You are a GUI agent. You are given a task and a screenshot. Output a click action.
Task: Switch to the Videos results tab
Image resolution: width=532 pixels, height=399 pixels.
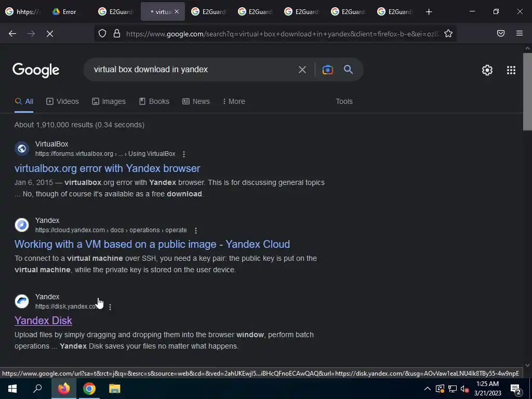tap(62, 101)
